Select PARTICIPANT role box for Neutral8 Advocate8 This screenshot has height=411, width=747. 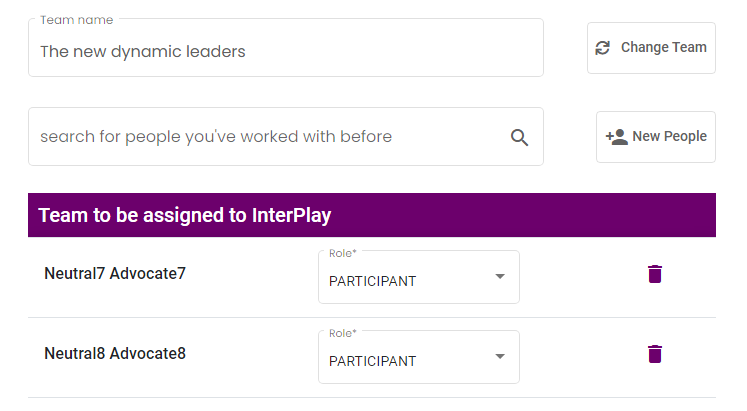point(419,357)
